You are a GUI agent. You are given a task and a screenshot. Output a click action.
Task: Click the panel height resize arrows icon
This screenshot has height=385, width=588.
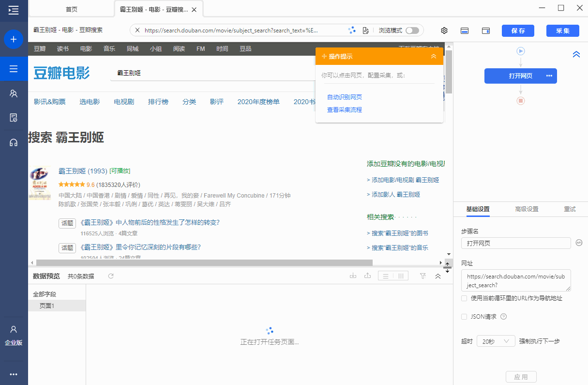click(x=448, y=267)
